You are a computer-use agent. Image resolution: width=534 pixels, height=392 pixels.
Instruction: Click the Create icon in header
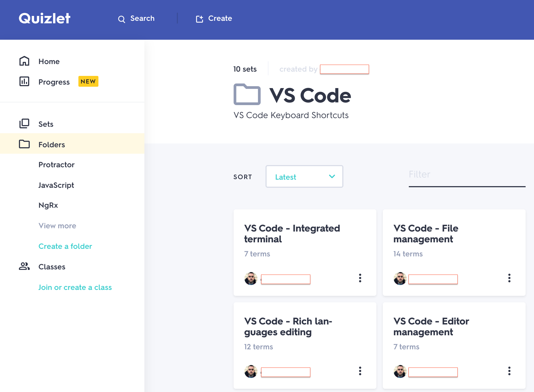[200, 19]
